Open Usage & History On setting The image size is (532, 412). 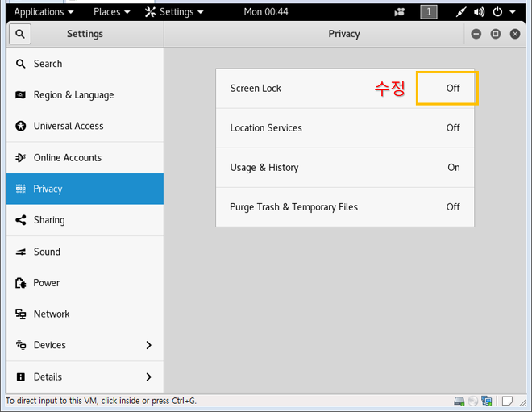click(345, 168)
